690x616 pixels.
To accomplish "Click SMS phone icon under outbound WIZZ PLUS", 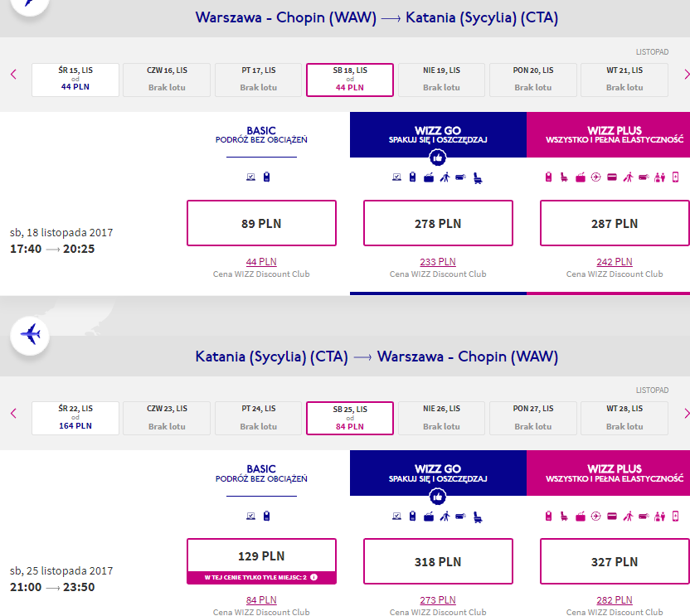I will (675, 177).
